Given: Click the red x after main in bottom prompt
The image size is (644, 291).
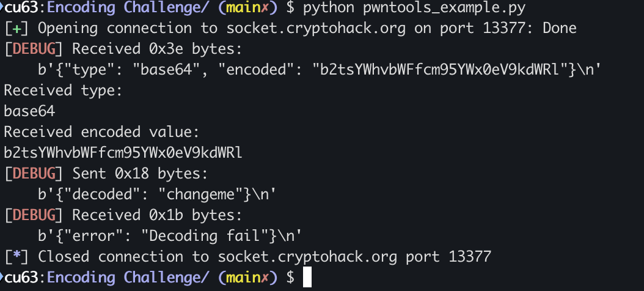Looking at the screenshot, I should coord(266,277).
